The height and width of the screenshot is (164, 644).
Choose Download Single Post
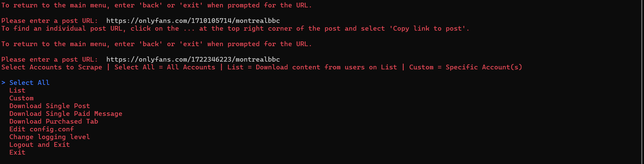click(x=49, y=106)
